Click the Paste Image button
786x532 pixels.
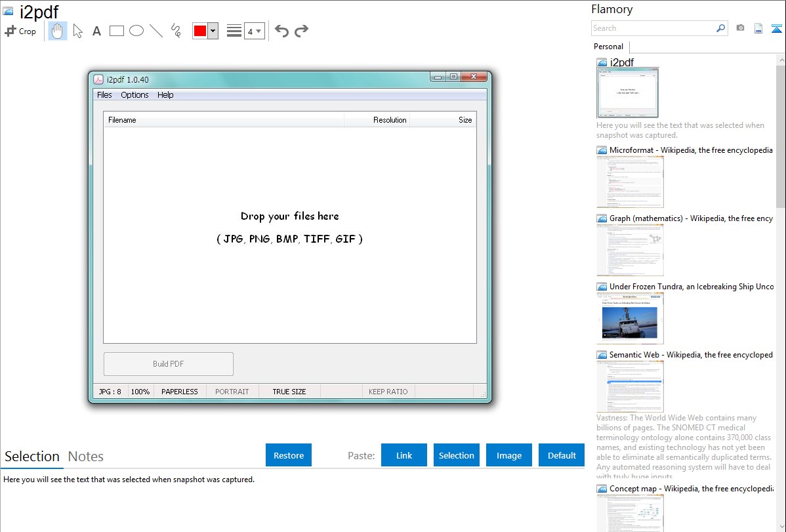tap(508, 455)
